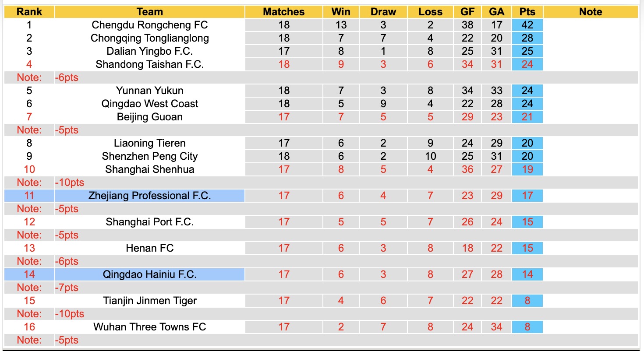Screen dimensions: 644x351
Task: Click Henan FC team name
Action: coord(150,248)
